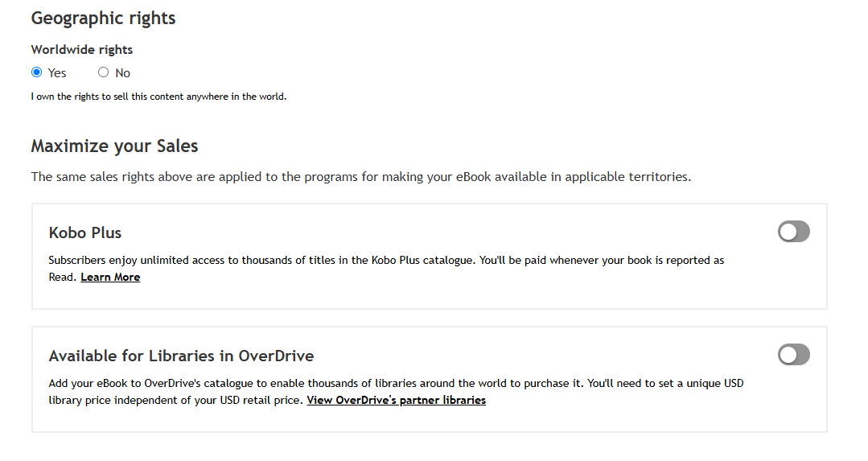Select Yes for Worldwide rights
Viewport: 868px width, 461px height.
pyautogui.click(x=36, y=72)
